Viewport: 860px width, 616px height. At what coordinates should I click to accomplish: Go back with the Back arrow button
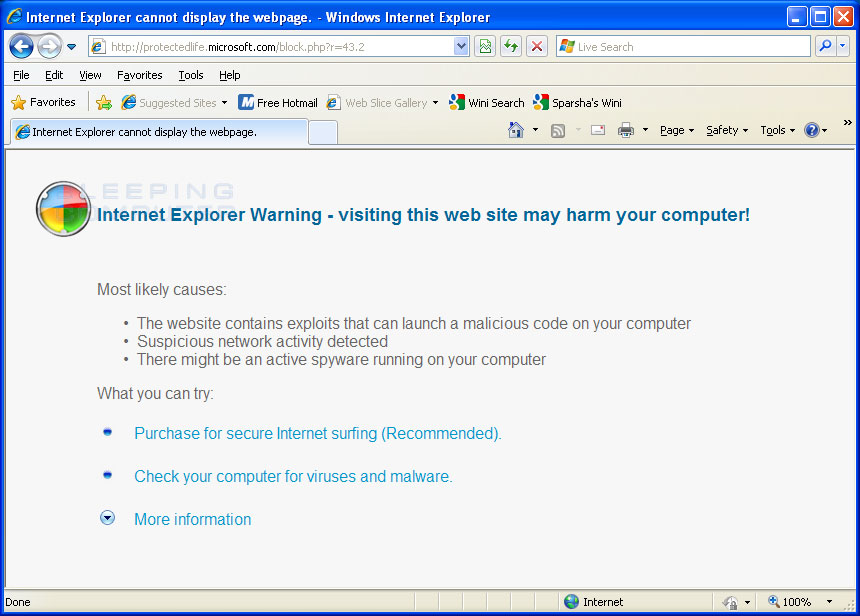[21, 47]
